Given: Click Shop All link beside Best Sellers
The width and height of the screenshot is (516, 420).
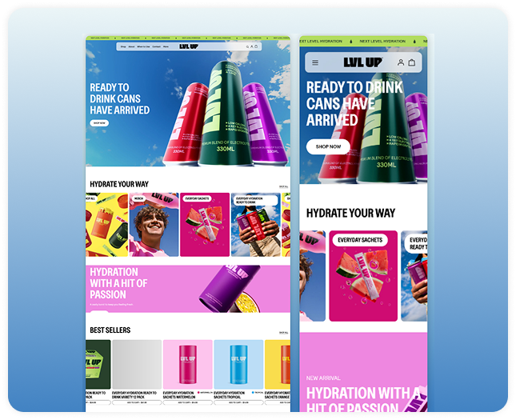Looking at the screenshot, I should click(x=283, y=331).
